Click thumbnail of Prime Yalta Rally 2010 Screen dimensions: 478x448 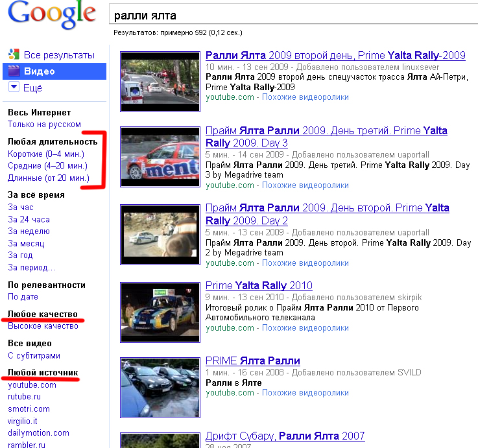tap(160, 312)
